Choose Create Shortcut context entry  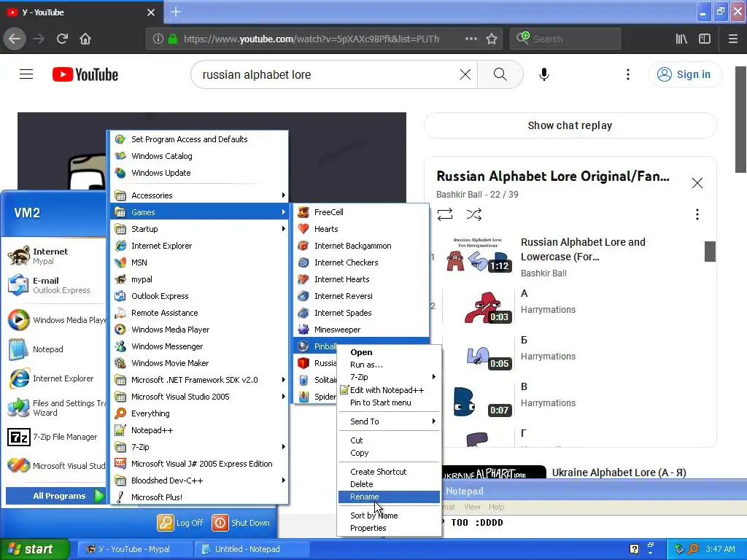(390, 472)
